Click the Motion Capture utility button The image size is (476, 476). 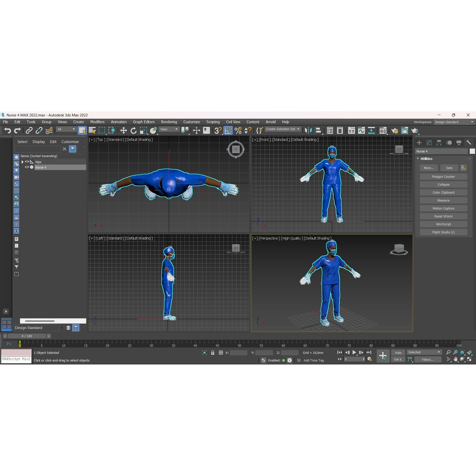(443, 208)
